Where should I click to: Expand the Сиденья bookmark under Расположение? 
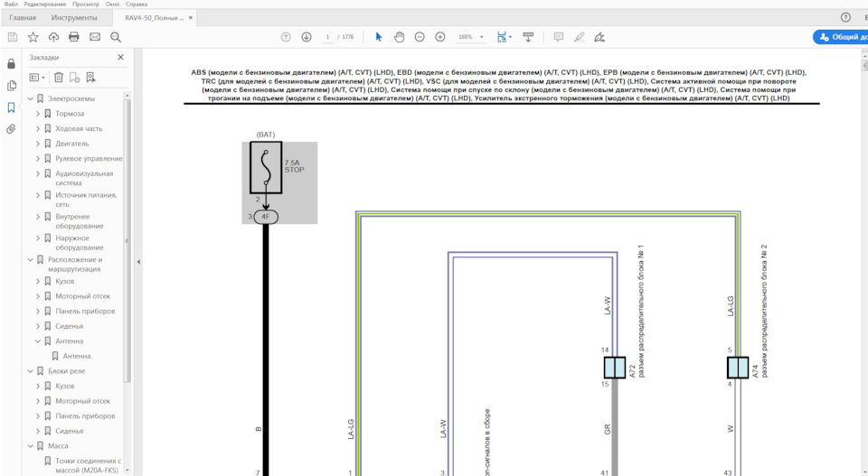[38, 326]
